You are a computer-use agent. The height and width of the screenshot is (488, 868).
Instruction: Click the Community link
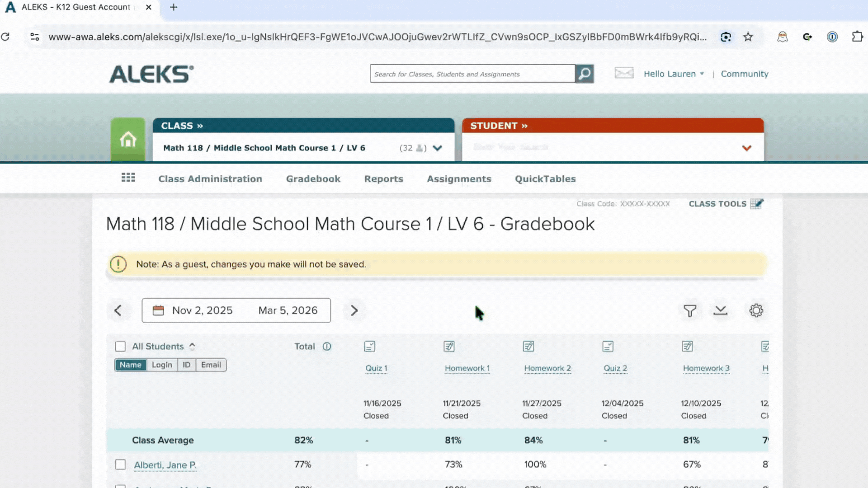point(744,74)
